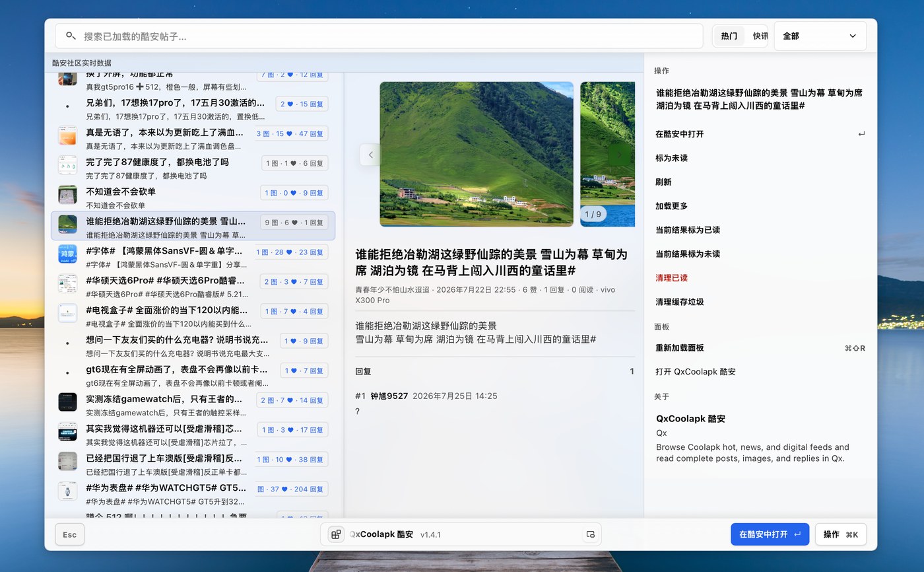Click the blue 在酷安中打开 button
Viewport: 924px width, 572px height.
coord(770,534)
